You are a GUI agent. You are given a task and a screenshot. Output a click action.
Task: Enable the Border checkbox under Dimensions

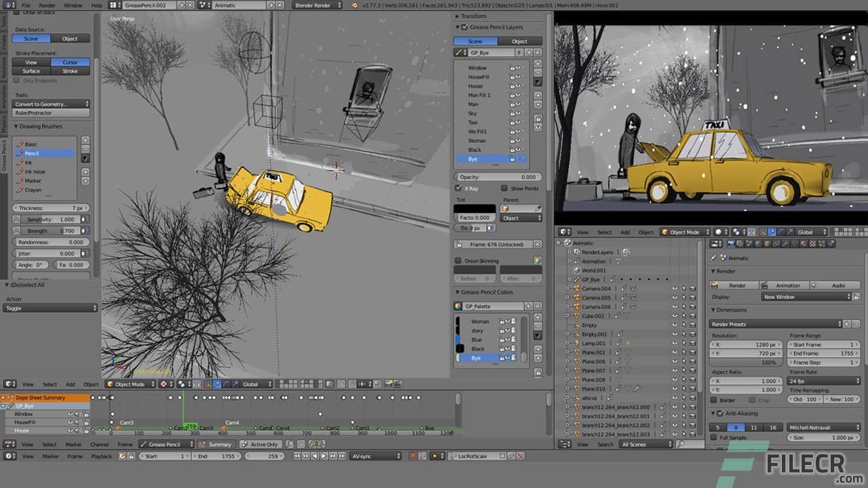(713, 401)
